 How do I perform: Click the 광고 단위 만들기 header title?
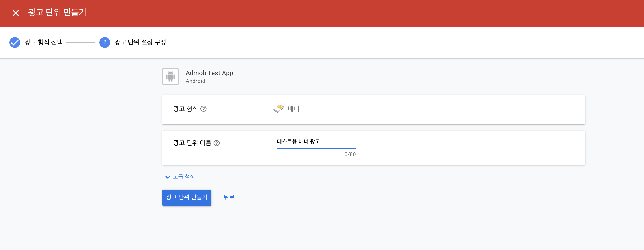(57, 13)
